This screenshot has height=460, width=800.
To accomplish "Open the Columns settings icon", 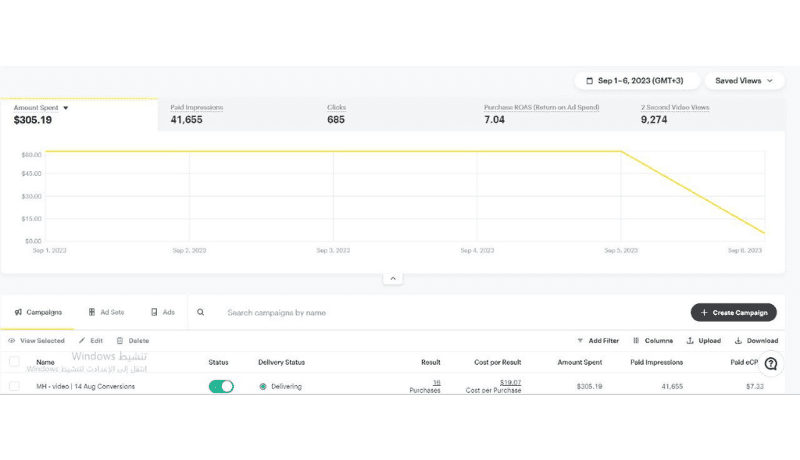I will [637, 341].
